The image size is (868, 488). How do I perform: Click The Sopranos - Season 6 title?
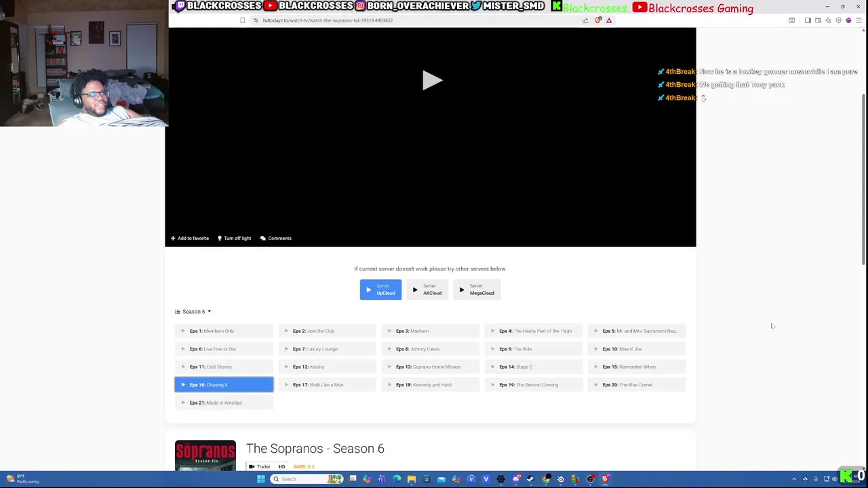tap(315, 449)
